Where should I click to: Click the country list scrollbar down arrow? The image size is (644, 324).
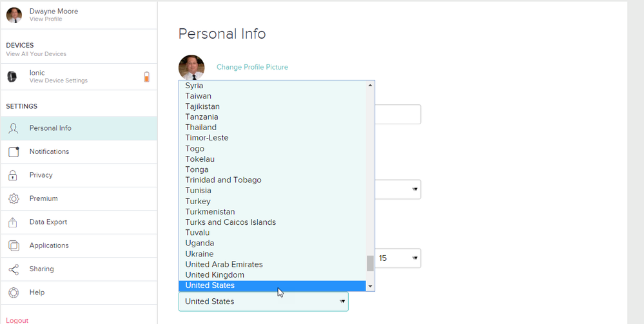click(370, 286)
